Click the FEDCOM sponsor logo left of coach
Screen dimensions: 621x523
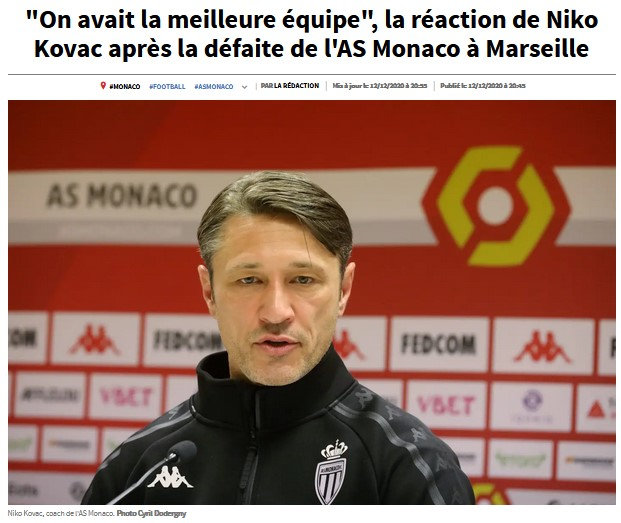tap(186, 341)
